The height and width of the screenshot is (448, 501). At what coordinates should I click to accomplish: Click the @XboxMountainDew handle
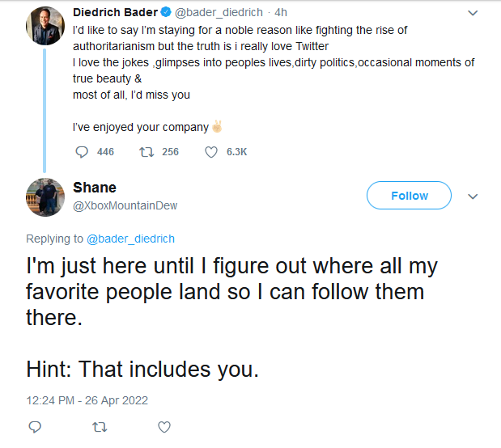[125, 205]
